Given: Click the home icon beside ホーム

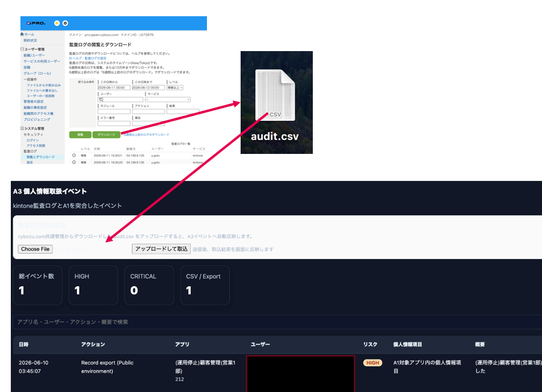Looking at the screenshot, I should point(22,34).
